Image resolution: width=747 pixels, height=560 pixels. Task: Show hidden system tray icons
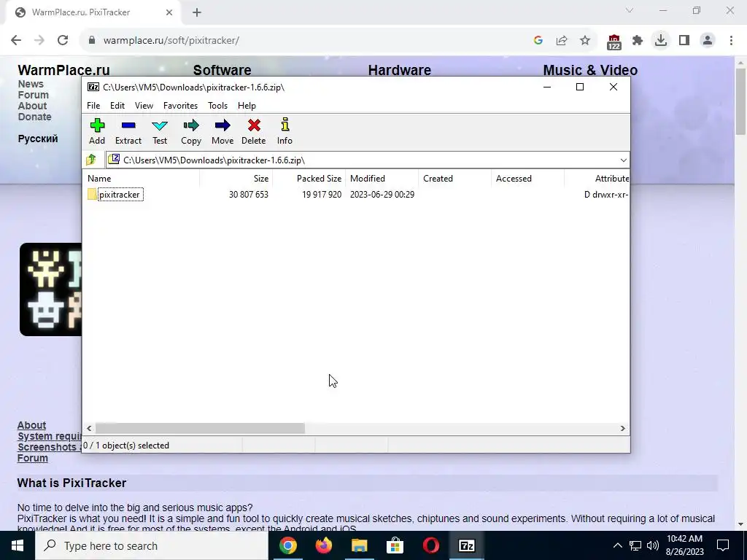617,545
